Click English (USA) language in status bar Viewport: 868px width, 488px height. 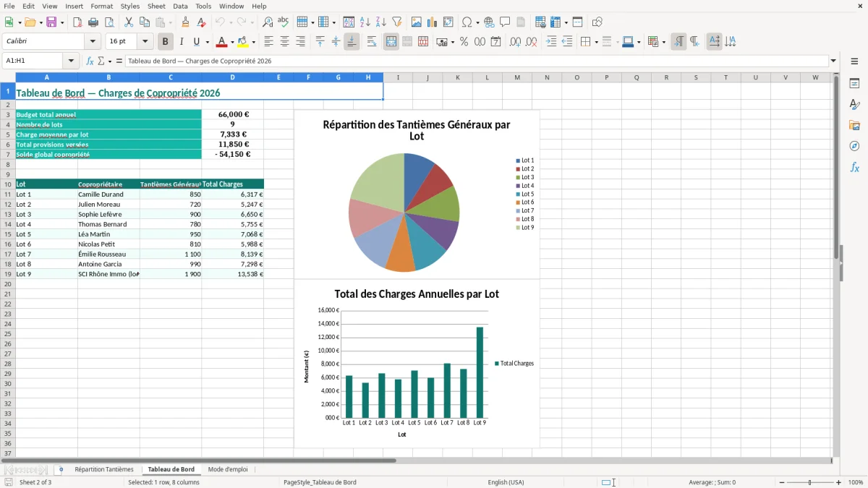click(506, 482)
